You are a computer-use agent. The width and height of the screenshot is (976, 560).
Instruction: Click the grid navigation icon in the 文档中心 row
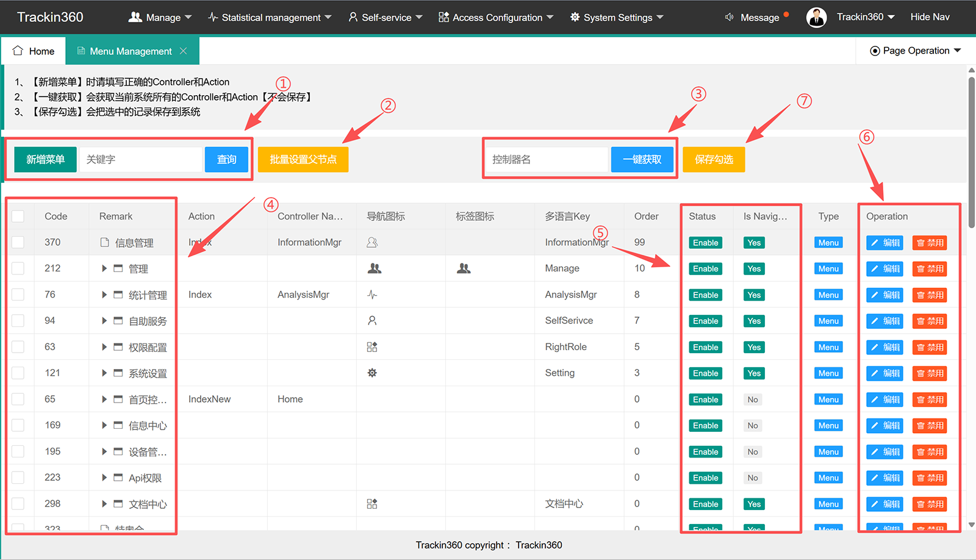coord(372,504)
